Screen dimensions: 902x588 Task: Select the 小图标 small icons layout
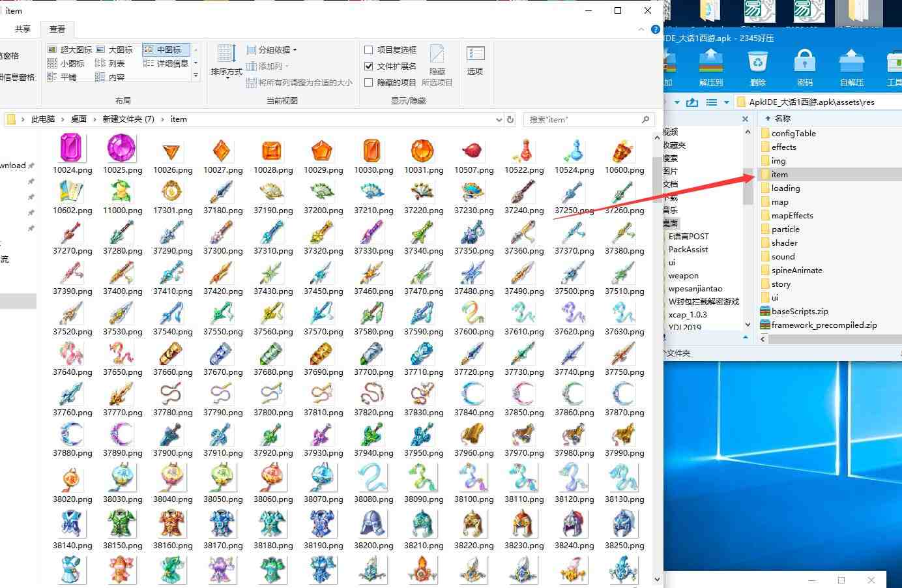tap(66, 63)
